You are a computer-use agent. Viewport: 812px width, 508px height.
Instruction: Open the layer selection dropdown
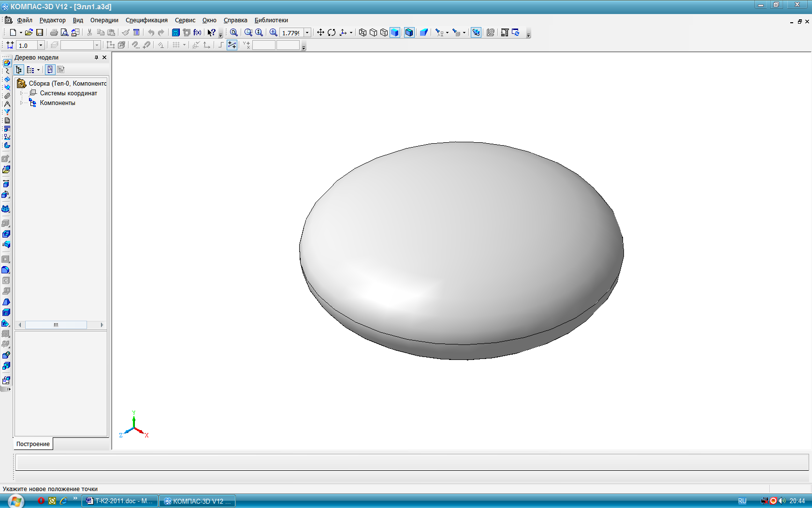coord(97,45)
